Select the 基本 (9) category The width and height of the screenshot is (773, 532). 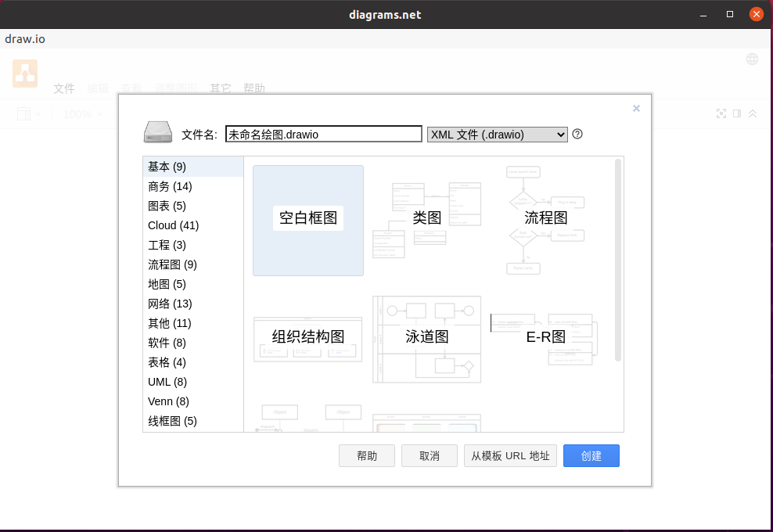click(x=193, y=167)
